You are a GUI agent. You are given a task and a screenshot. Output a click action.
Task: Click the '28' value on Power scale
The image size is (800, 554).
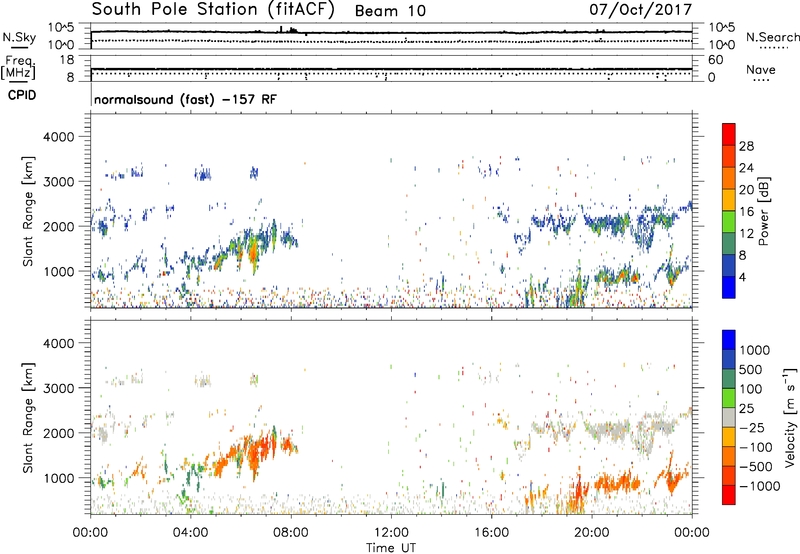[x=746, y=146]
